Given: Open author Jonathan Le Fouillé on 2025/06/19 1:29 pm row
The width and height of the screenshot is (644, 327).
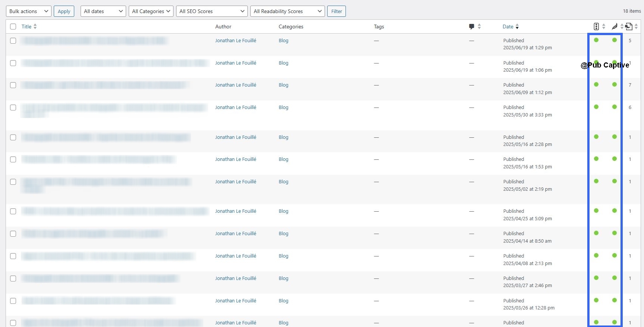Looking at the screenshot, I should [x=236, y=41].
